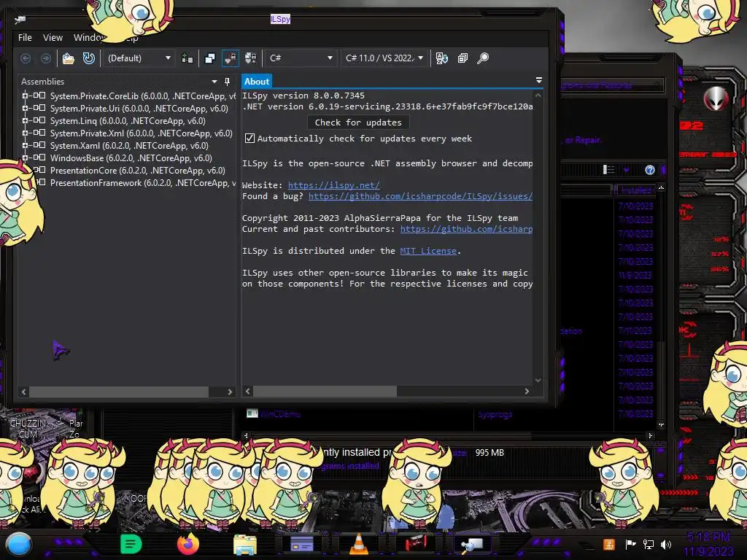The height and width of the screenshot is (560, 747).
Task: Expand the System.Linq tree node
Action: click(x=25, y=120)
